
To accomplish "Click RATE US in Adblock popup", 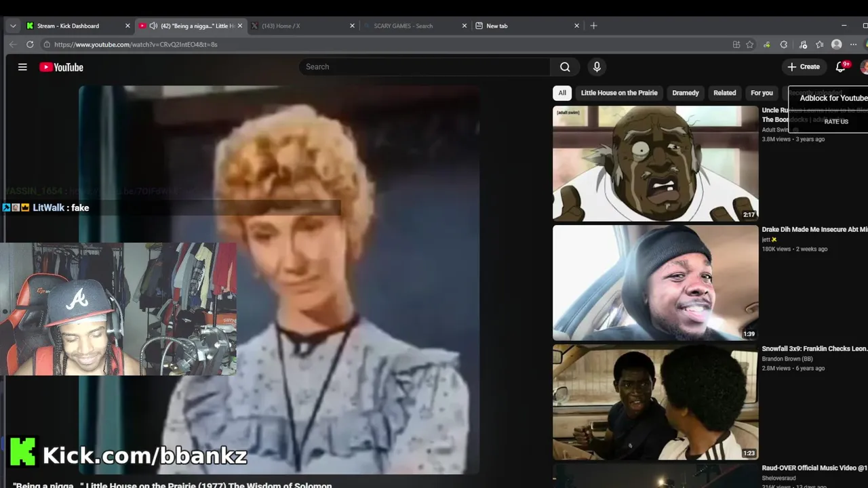I will pyautogui.click(x=836, y=121).
